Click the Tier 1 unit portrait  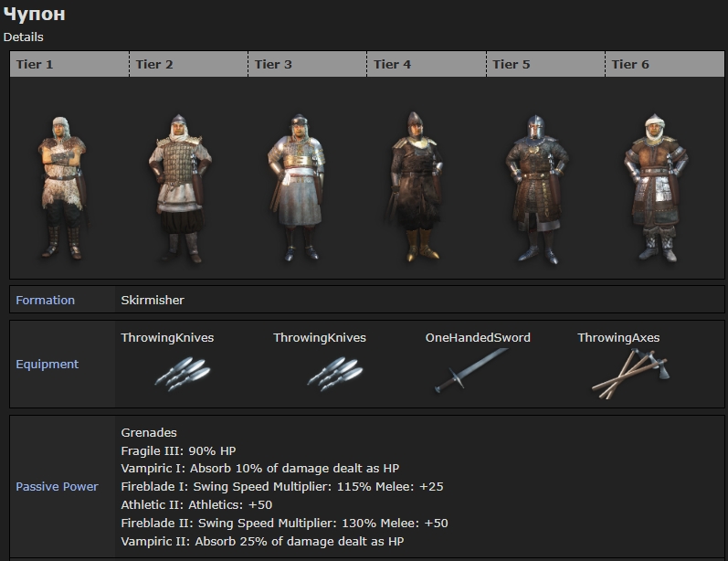62,188
